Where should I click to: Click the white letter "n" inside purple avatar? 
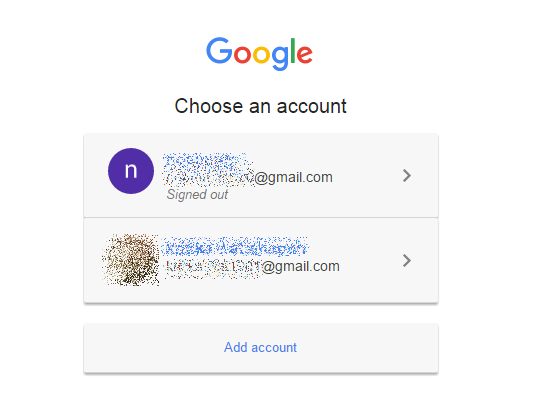click(131, 170)
